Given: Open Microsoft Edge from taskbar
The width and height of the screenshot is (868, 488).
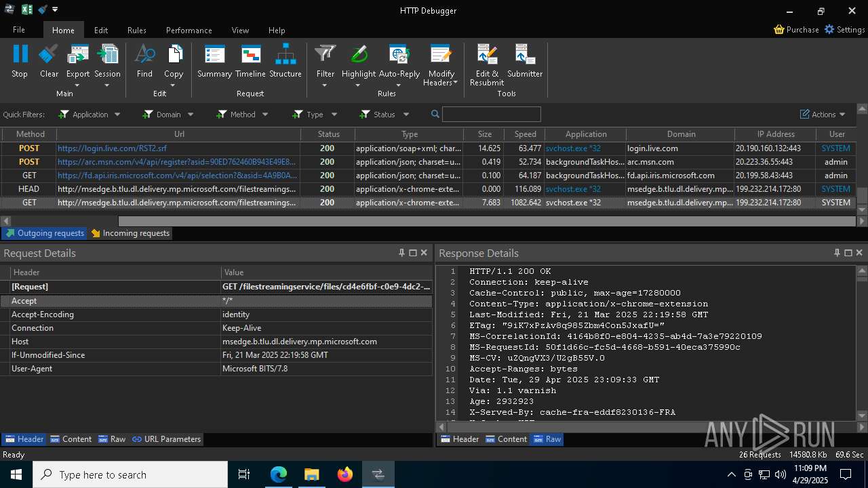Looking at the screenshot, I should pyautogui.click(x=279, y=474).
